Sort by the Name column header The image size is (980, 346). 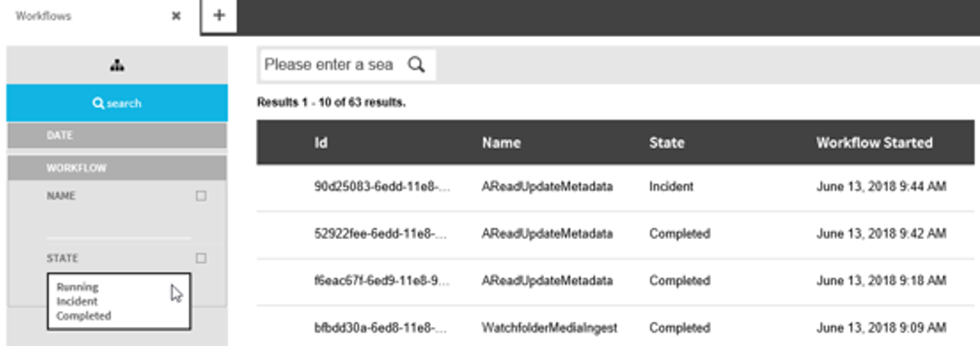(502, 143)
